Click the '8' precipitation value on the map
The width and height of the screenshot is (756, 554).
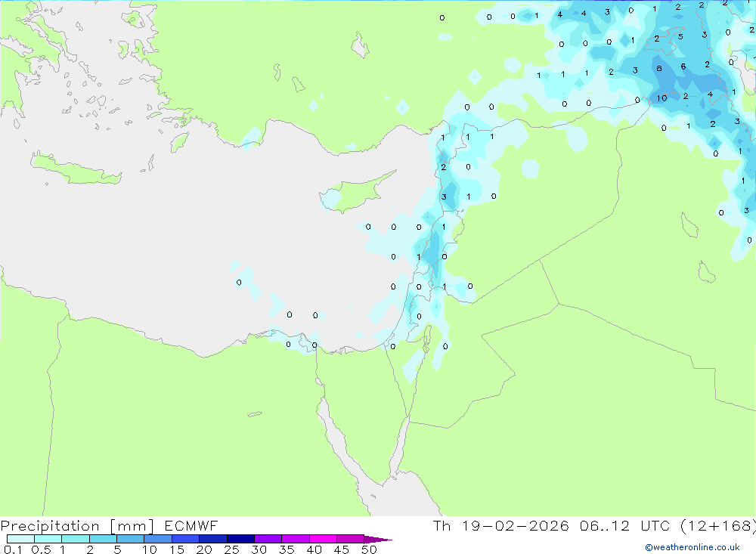click(x=659, y=69)
